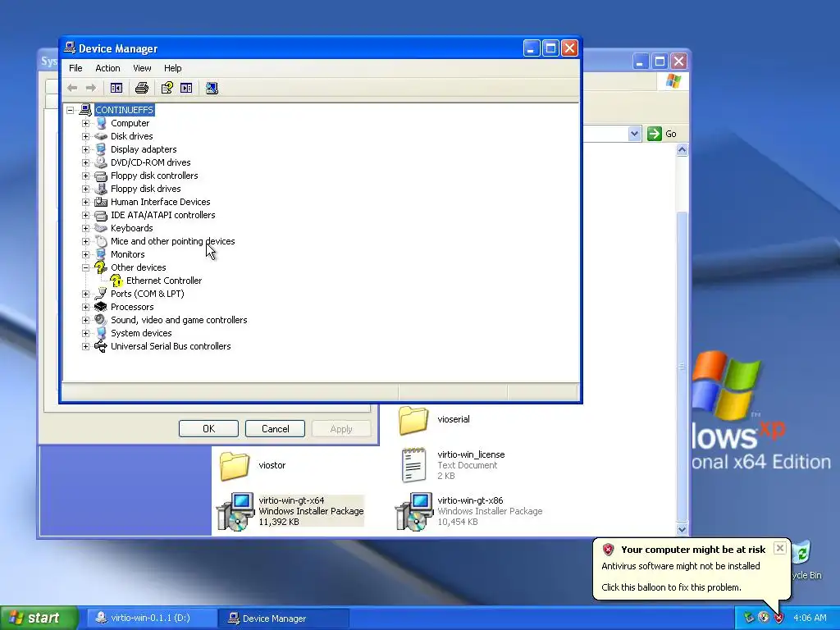
Task: Click Scan for hardware changes icon
Action: 212,88
